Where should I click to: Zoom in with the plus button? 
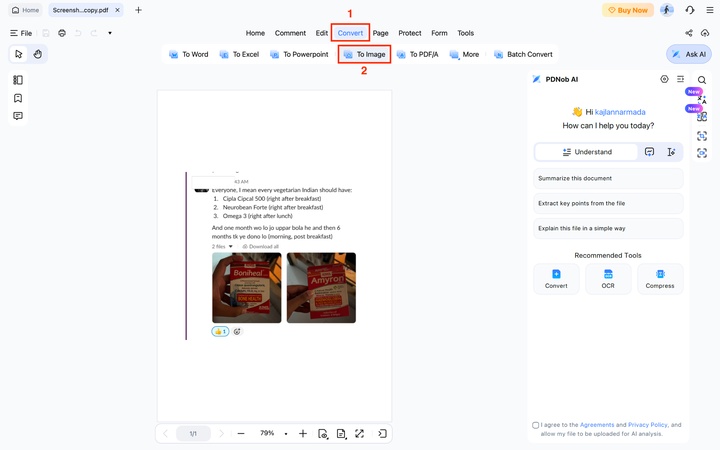(303, 433)
